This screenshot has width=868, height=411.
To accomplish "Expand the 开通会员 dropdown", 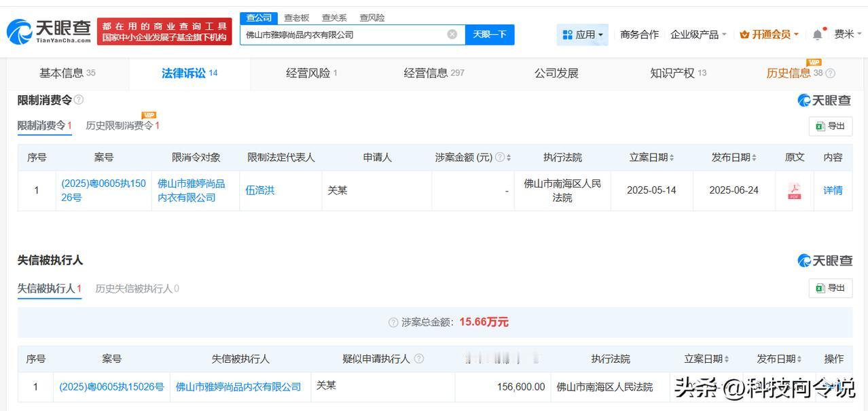I will [770, 35].
